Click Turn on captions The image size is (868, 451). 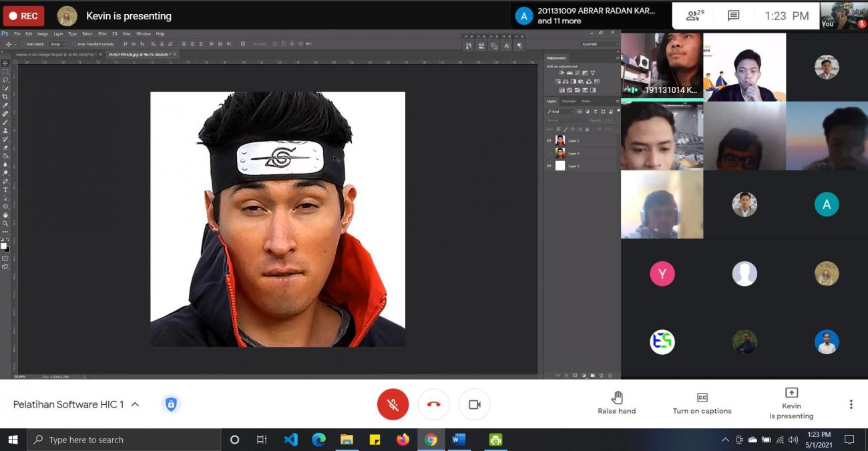(x=702, y=403)
